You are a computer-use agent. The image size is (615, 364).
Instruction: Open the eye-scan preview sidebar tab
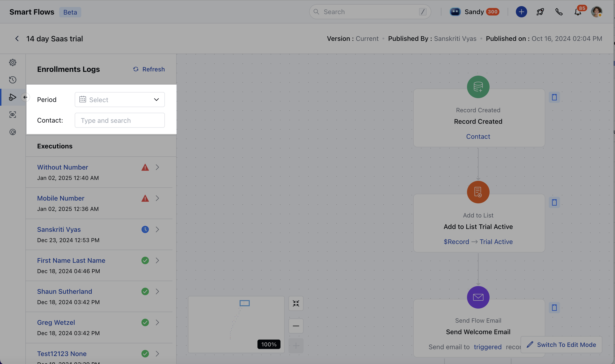[12, 115]
